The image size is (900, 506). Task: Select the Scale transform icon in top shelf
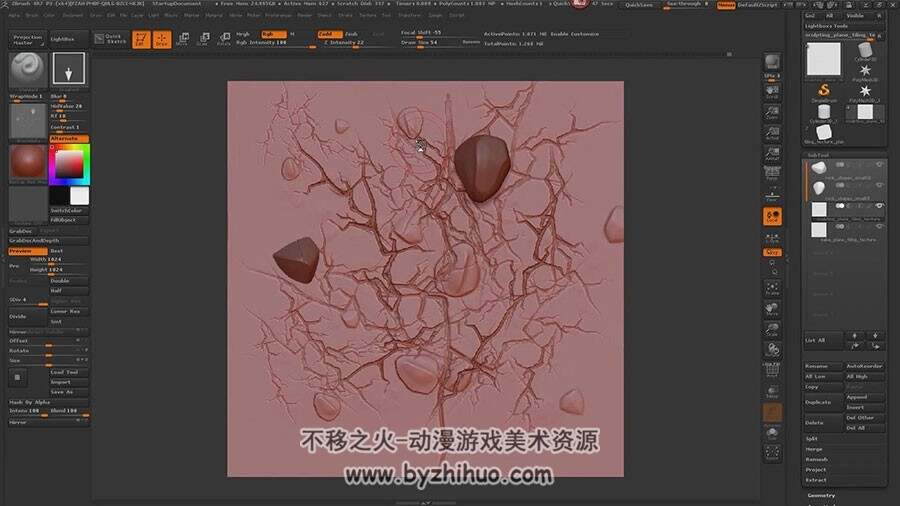click(x=203, y=39)
